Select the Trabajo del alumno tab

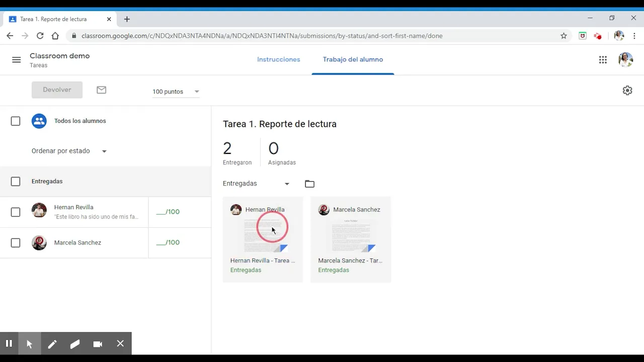point(353,60)
